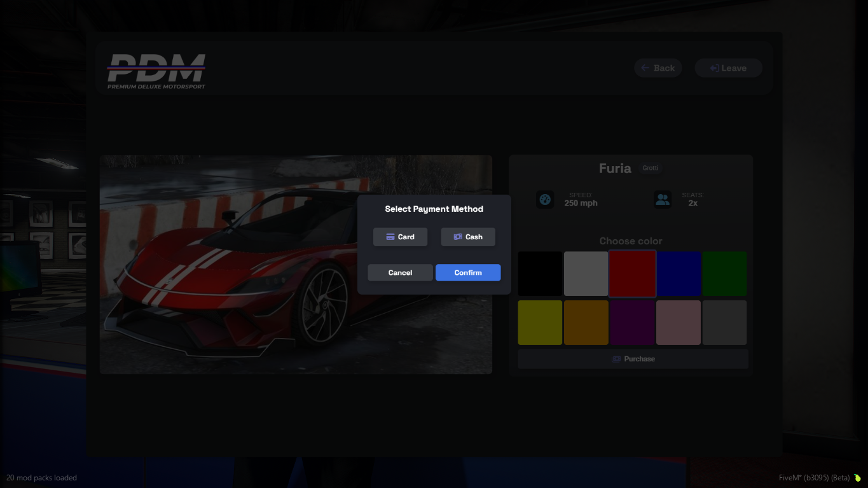The height and width of the screenshot is (488, 868).
Task: Click the FiveM (b3095) Beta label
Action: (814, 478)
